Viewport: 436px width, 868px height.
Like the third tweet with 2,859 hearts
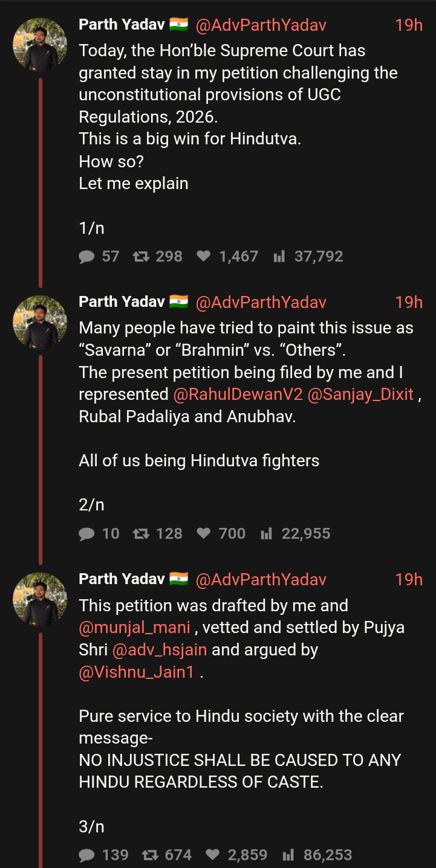pos(213,855)
